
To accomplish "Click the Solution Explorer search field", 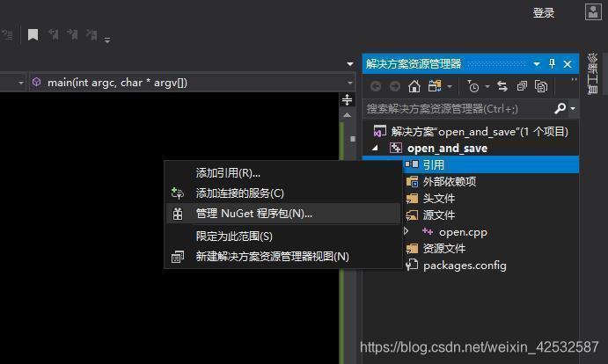I will point(458,108).
